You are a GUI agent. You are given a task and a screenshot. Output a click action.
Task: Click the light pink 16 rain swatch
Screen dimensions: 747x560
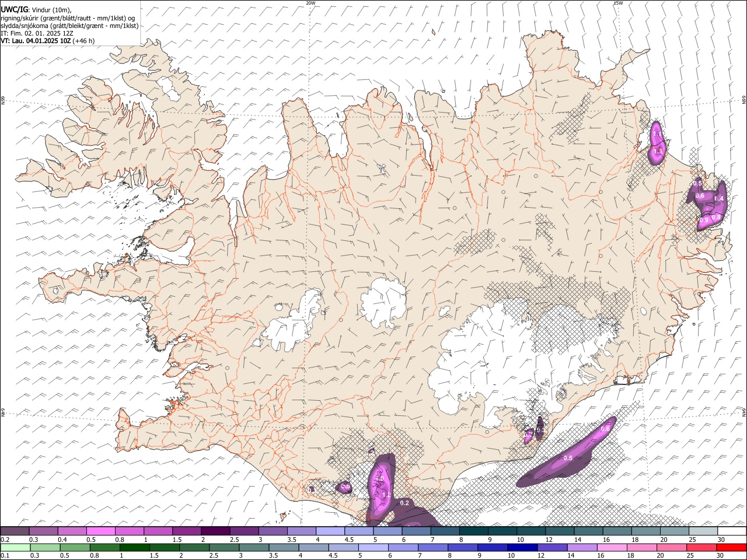click(612, 548)
